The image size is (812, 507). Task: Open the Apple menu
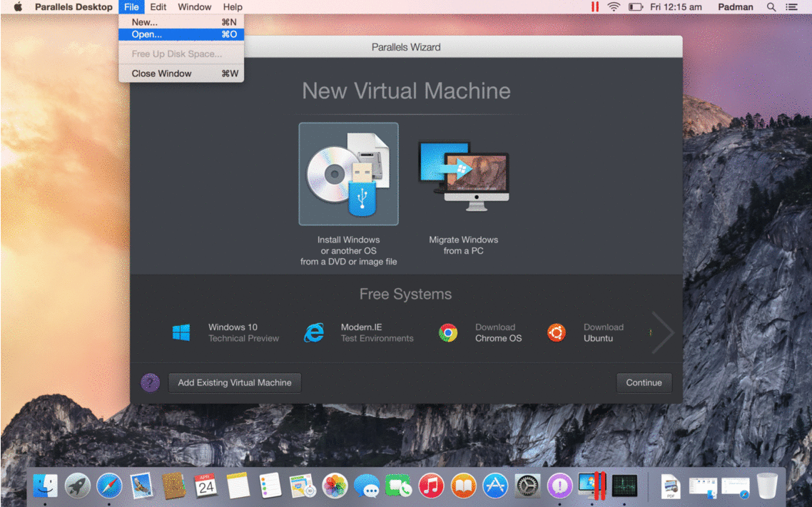18,6
